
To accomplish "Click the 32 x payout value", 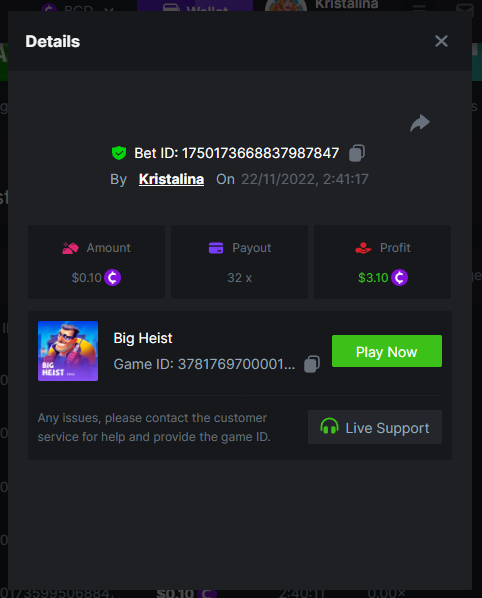I will pyautogui.click(x=239, y=278).
